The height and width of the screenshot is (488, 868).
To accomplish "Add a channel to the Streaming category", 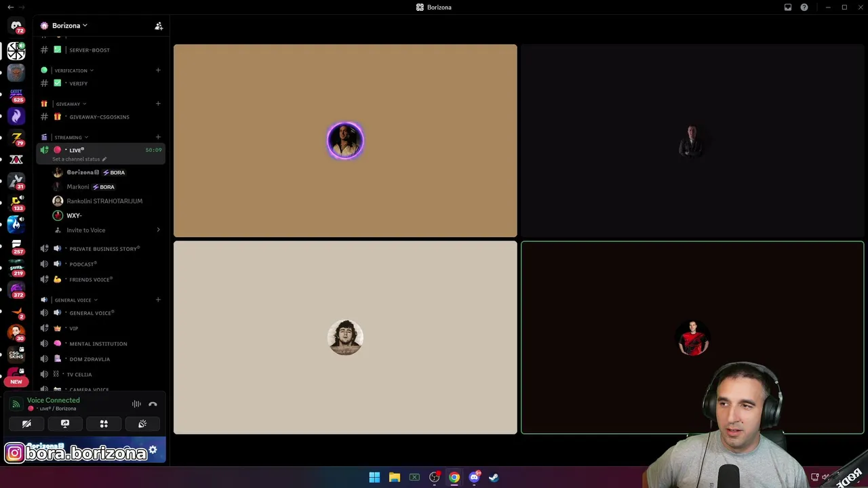I will 158,137.
